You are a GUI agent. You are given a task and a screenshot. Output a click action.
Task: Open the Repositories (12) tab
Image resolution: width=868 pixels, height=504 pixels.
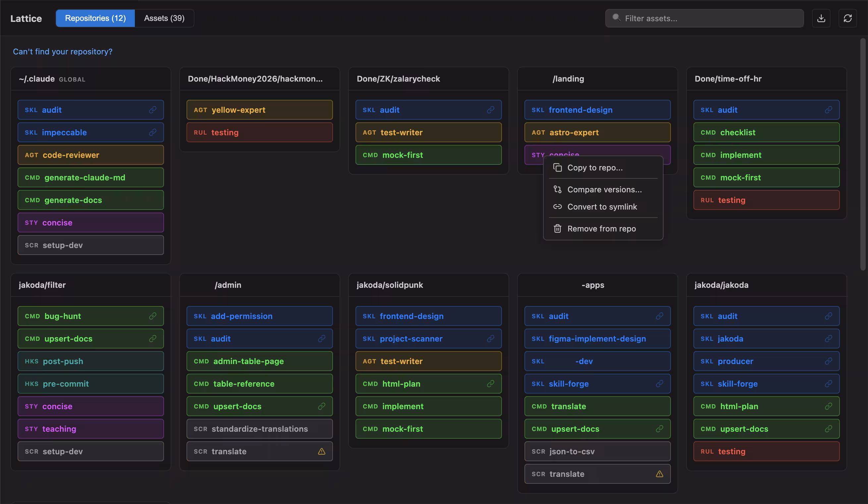coord(95,18)
